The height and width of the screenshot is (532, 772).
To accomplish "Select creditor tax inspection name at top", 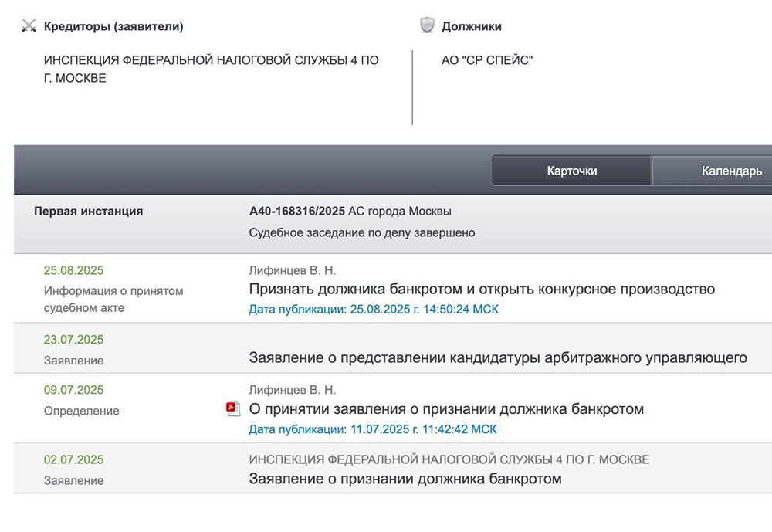I will point(211,69).
